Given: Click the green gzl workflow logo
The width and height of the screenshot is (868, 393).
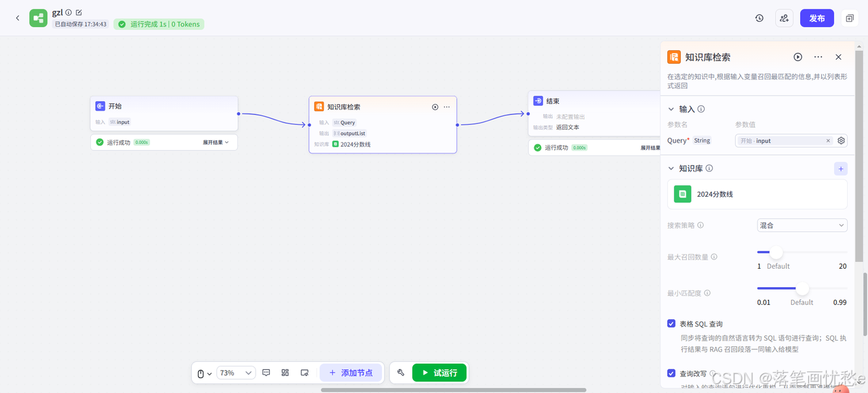Looking at the screenshot, I should pos(38,18).
